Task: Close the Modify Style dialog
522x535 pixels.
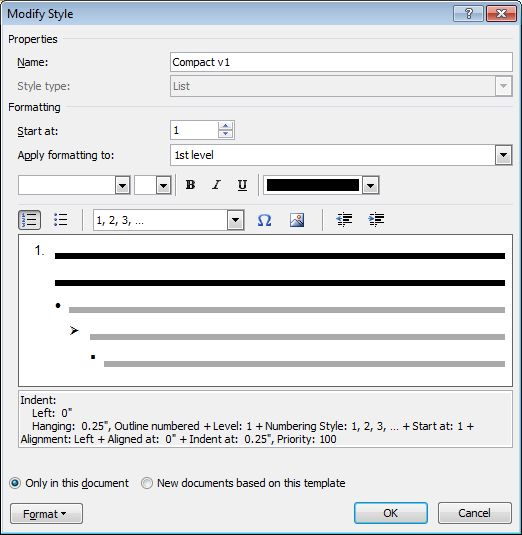Action: 501,14
